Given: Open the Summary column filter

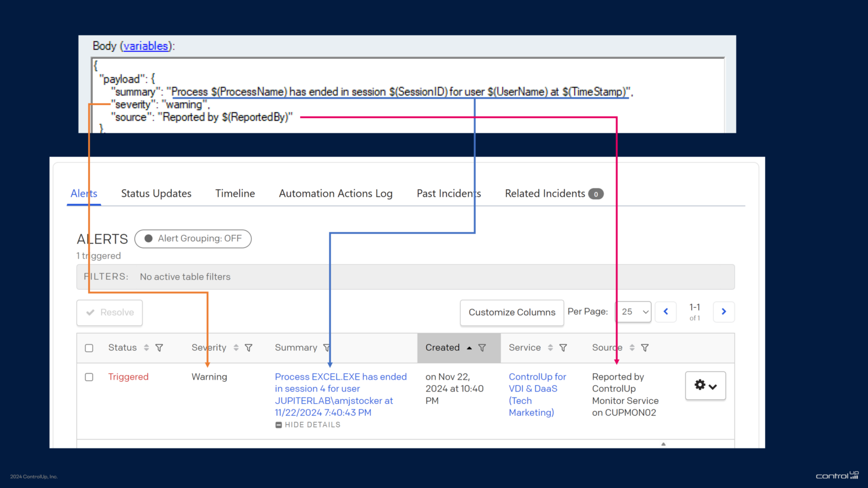Looking at the screenshot, I should pyautogui.click(x=326, y=348).
